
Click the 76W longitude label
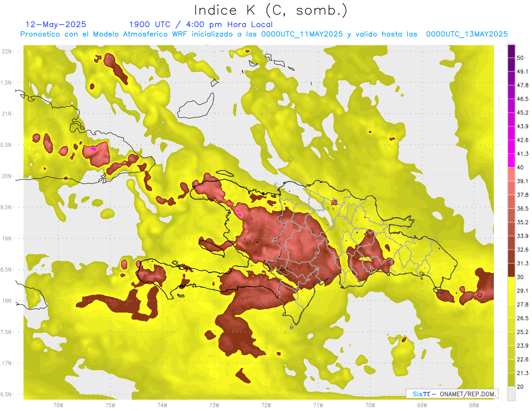click(58, 405)
